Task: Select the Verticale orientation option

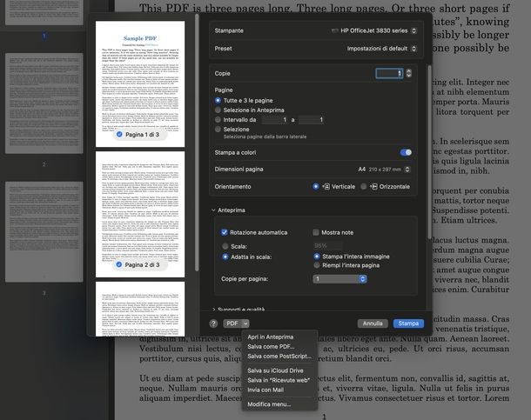Action: pyautogui.click(x=316, y=186)
